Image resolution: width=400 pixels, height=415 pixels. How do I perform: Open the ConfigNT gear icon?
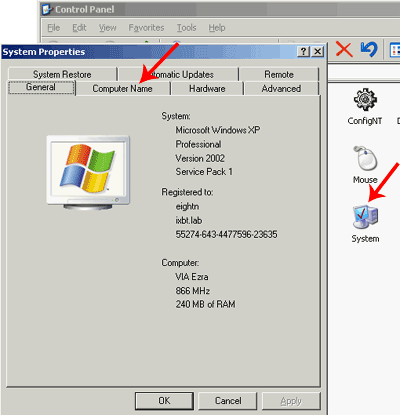point(365,99)
